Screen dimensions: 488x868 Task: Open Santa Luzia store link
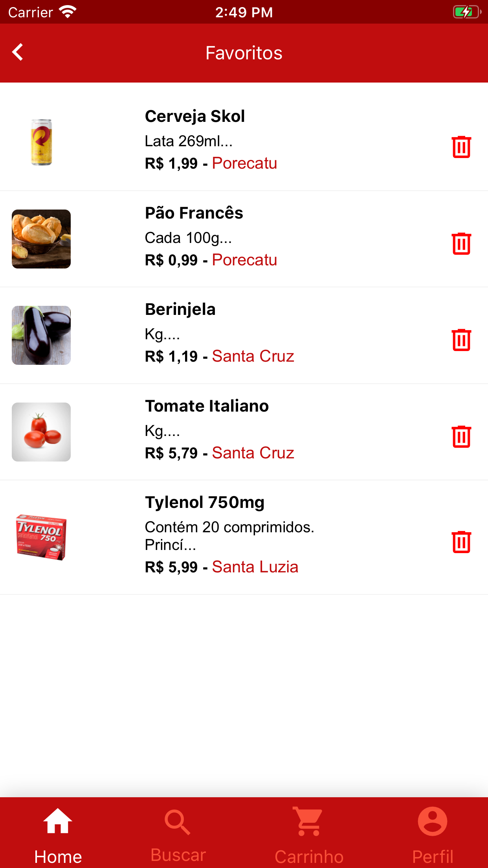(x=255, y=567)
